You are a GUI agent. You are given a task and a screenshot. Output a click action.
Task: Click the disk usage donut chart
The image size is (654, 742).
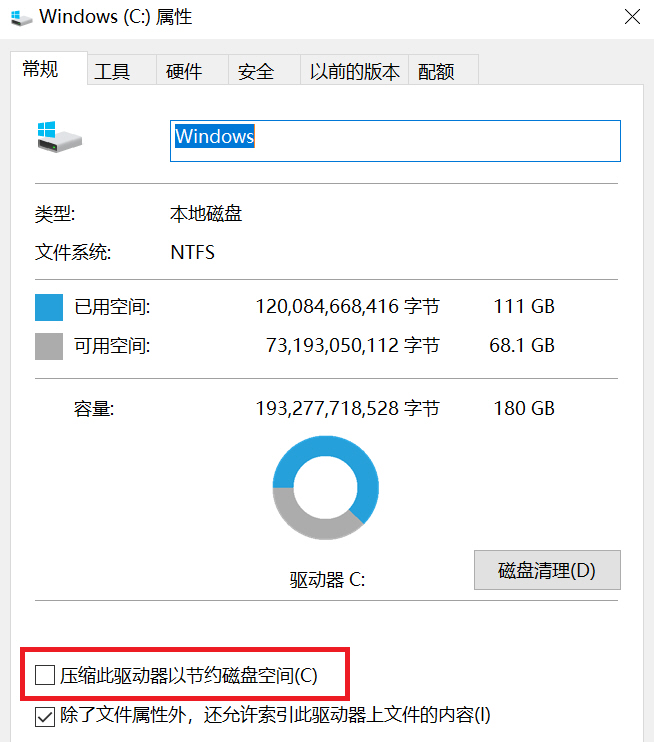coord(326,487)
